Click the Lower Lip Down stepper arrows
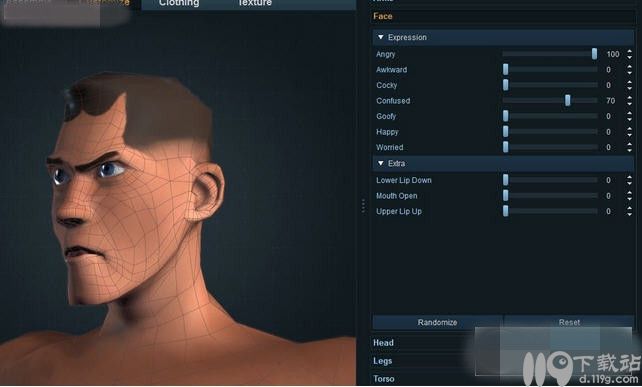The image size is (642, 387). click(629, 180)
